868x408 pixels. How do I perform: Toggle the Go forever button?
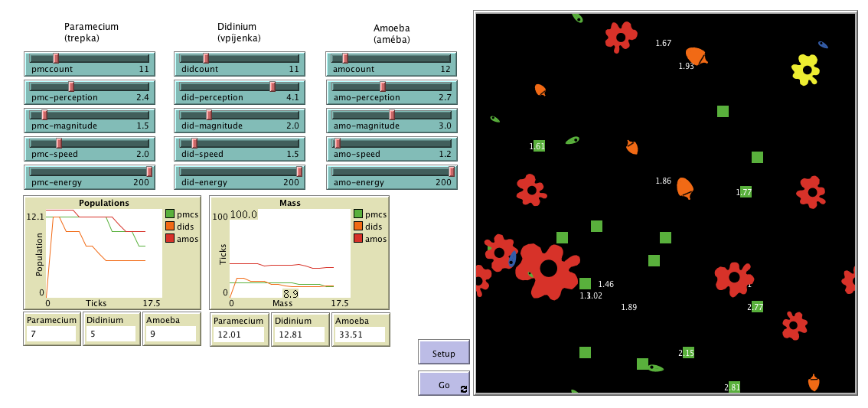tap(444, 385)
